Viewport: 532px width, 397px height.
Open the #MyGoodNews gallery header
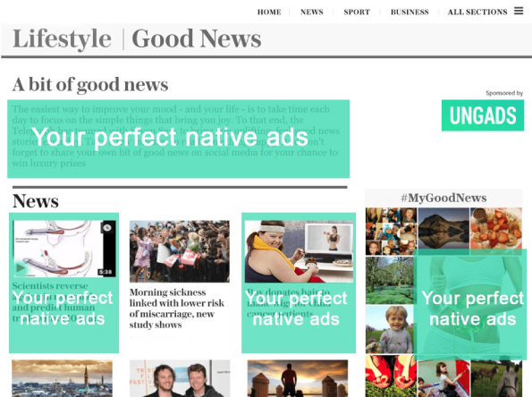coord(443,198)
